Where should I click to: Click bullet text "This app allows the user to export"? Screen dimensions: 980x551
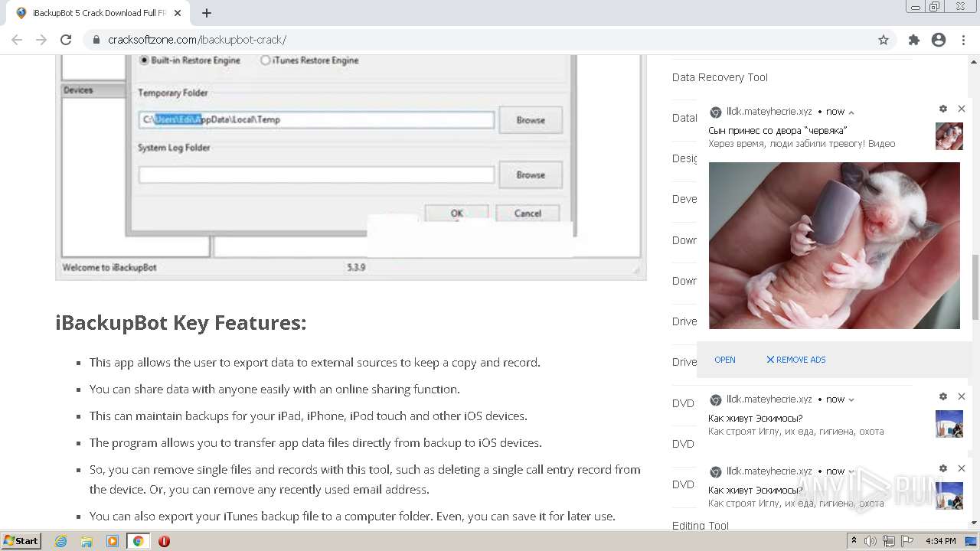click(x=315, y=363)
